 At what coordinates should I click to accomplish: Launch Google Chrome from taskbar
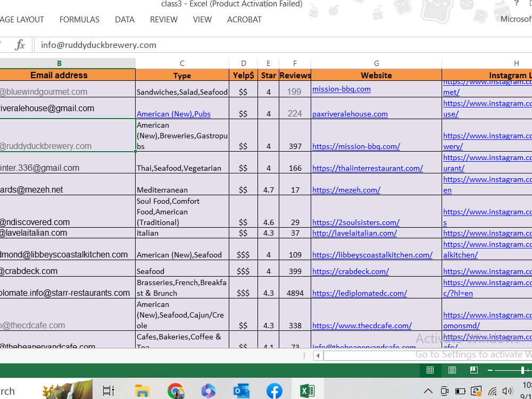click(x=176, y=391)
